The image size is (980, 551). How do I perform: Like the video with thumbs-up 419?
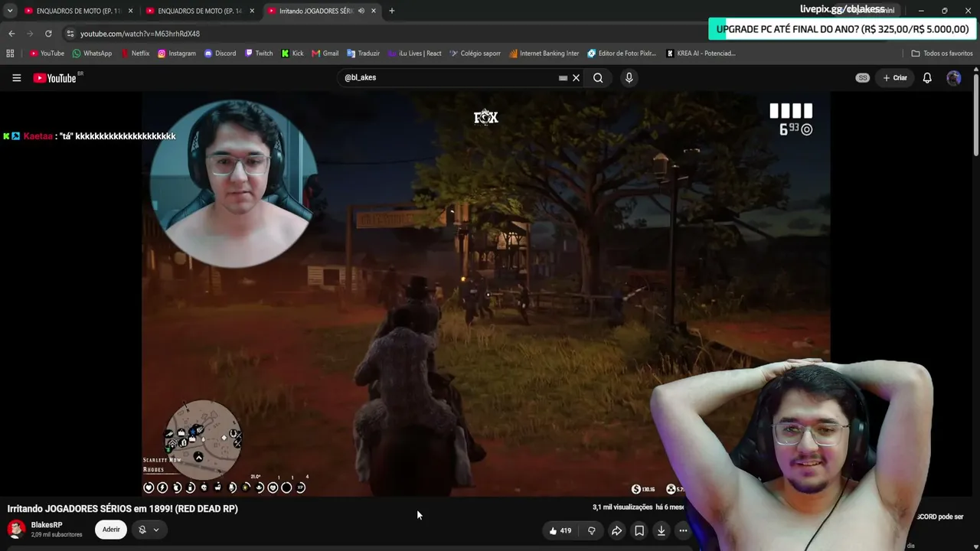(x=560, y=530)
